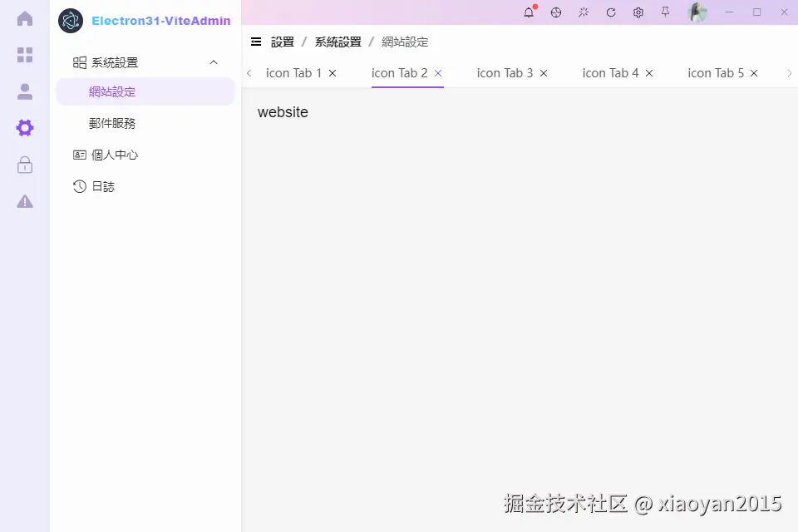The height and width of the screenshot is (532, 798).
Task: Click the Electron31-ViteAdmin logo icon
Action: pyautogui.click(x=71, y=20)
